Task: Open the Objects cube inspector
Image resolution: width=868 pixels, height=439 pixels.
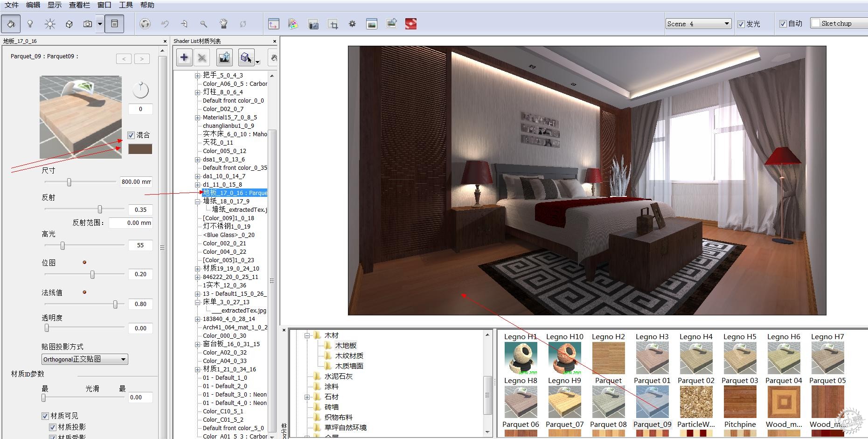Action: click(69, 24)
